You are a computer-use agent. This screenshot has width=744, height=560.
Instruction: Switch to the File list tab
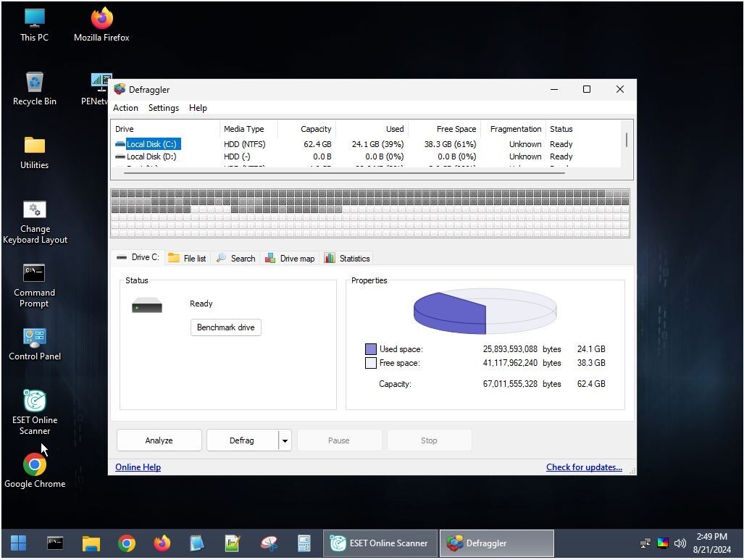(187, 258)
